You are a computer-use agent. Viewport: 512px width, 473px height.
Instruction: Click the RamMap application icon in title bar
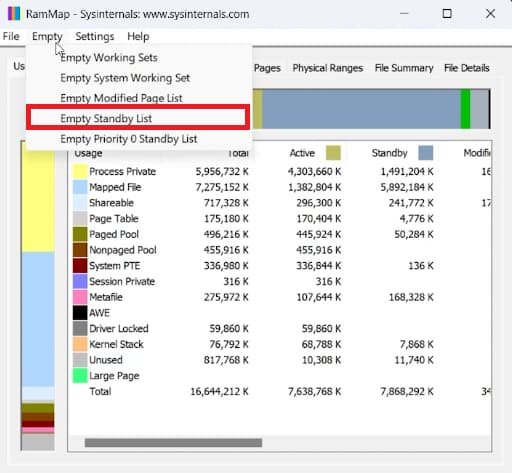(14, 14)
